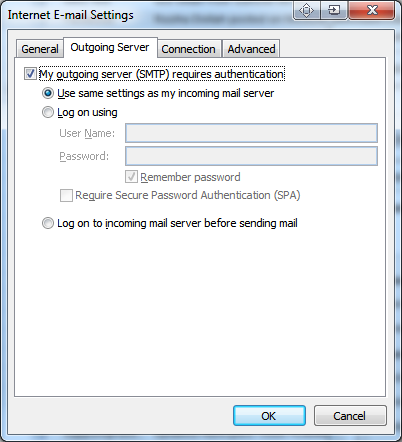Focus the Password input box

click(x=251, y=156)
